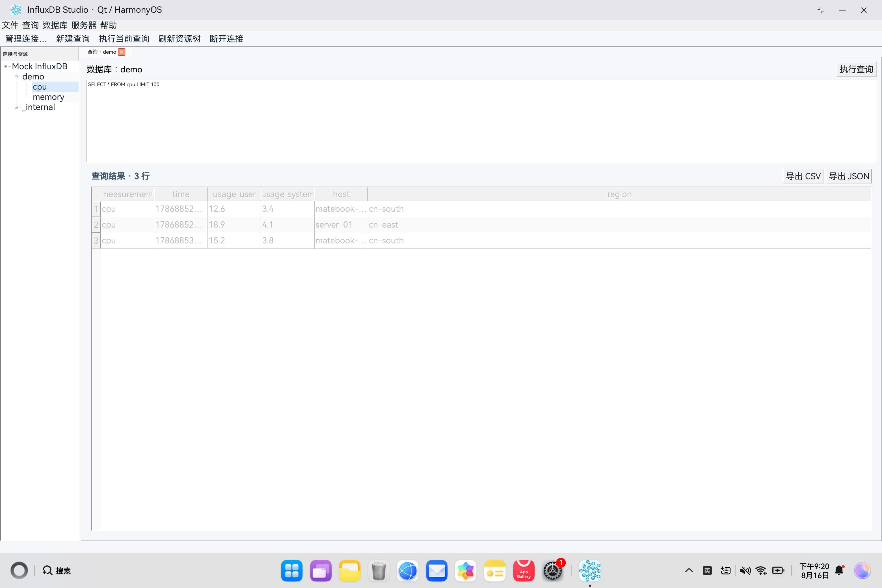The width and height of the screenshot is (882, 588).
Task: Open the notification bell icon
Action: pos(840,571)
